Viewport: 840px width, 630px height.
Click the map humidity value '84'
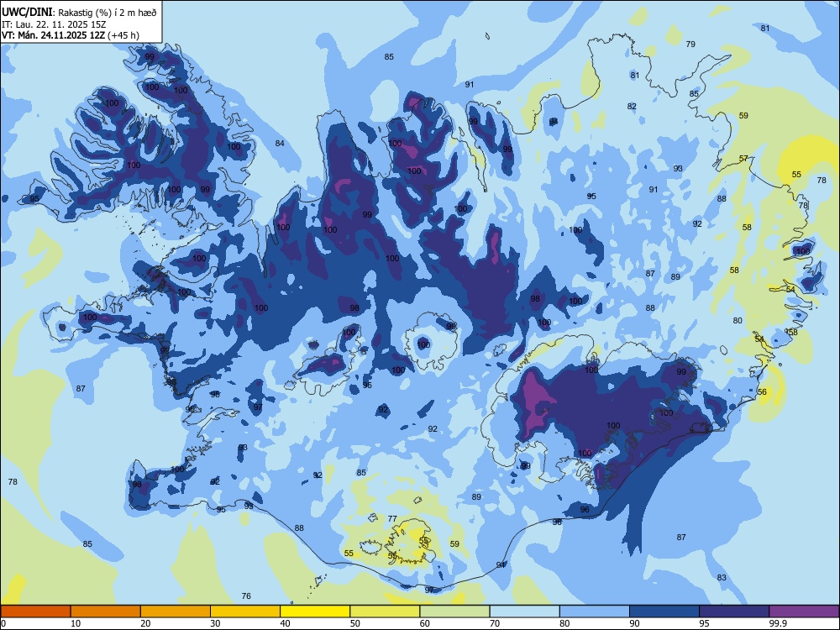(280, 143)
